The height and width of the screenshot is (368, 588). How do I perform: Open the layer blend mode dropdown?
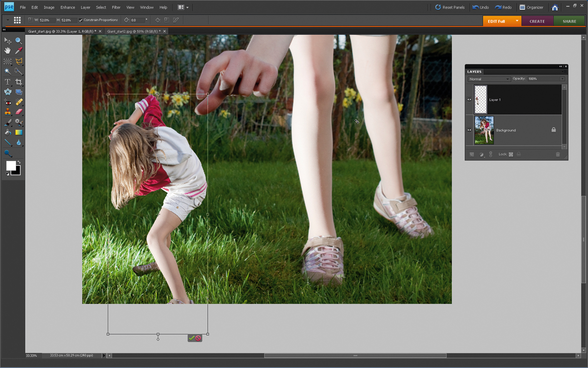(x=489, y=79)
